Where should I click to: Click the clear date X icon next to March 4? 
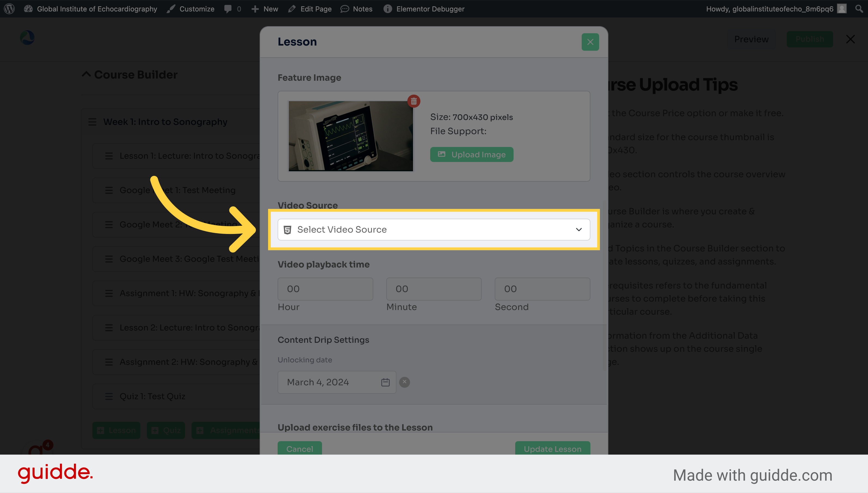coord(405,381)
